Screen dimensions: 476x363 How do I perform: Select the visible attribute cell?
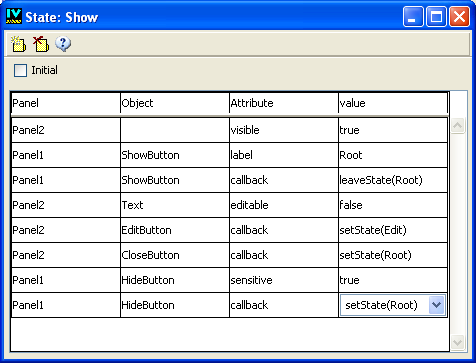point(284,130)
